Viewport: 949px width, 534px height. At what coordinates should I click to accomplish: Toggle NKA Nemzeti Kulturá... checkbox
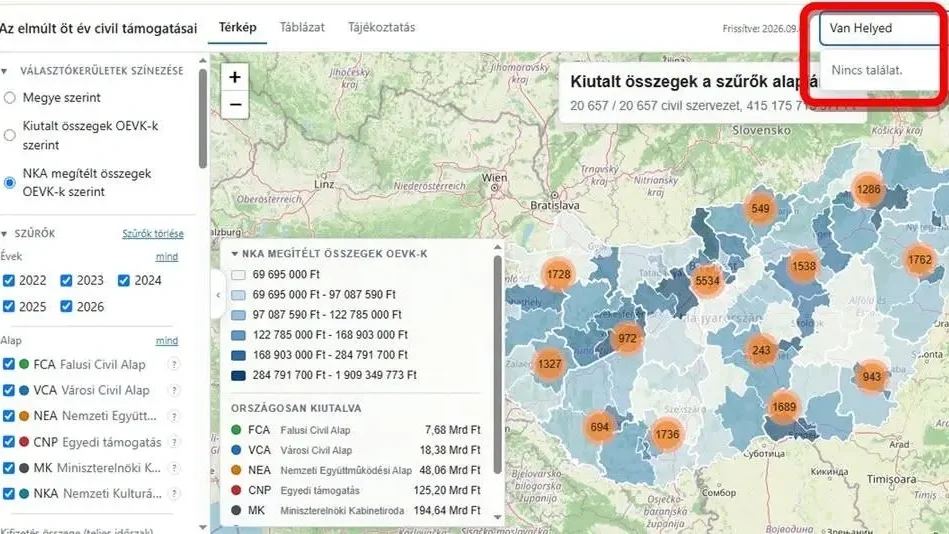click(x=8, y=493)
